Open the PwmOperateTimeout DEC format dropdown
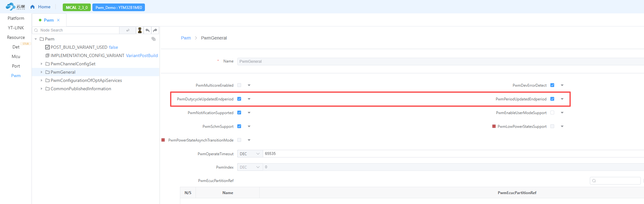The height and width of the screenshot is (204, 644). coord(250,154)
